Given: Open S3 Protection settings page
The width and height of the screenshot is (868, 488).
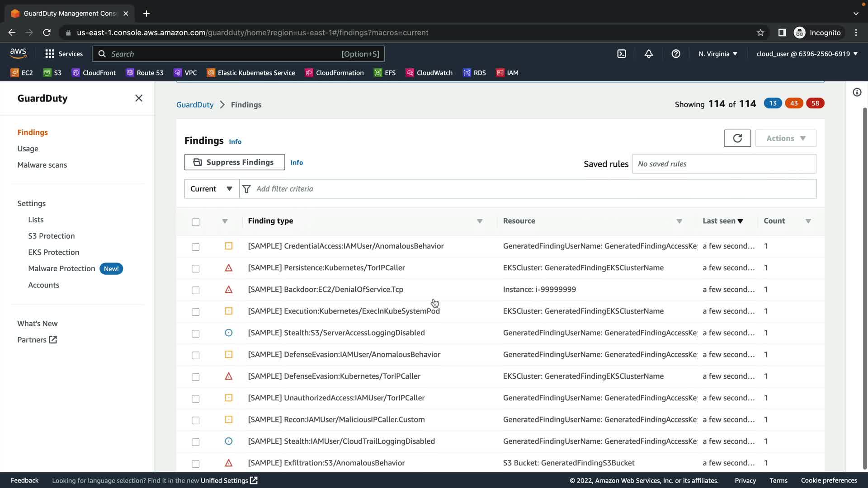Looking at the screenshot, I should [51, 236].
